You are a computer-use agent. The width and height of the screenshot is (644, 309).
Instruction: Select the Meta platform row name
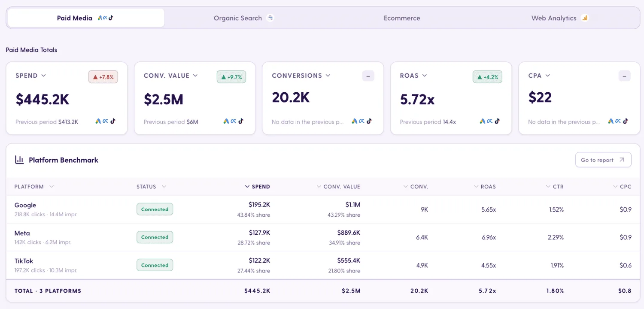pyautogui.click(x=22, y=233)
